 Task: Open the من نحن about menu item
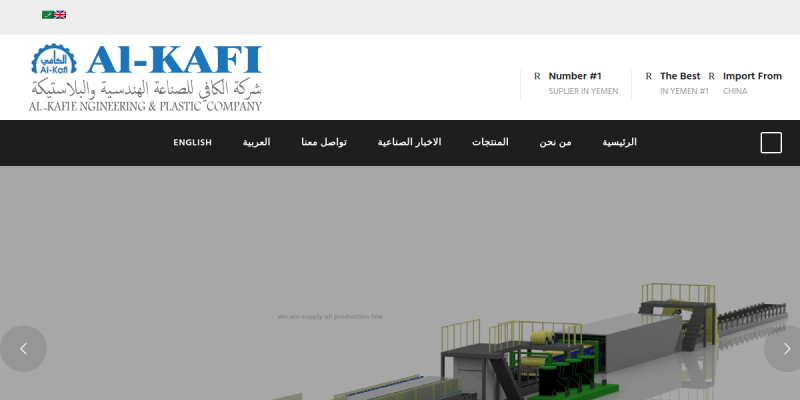[556, 142]
